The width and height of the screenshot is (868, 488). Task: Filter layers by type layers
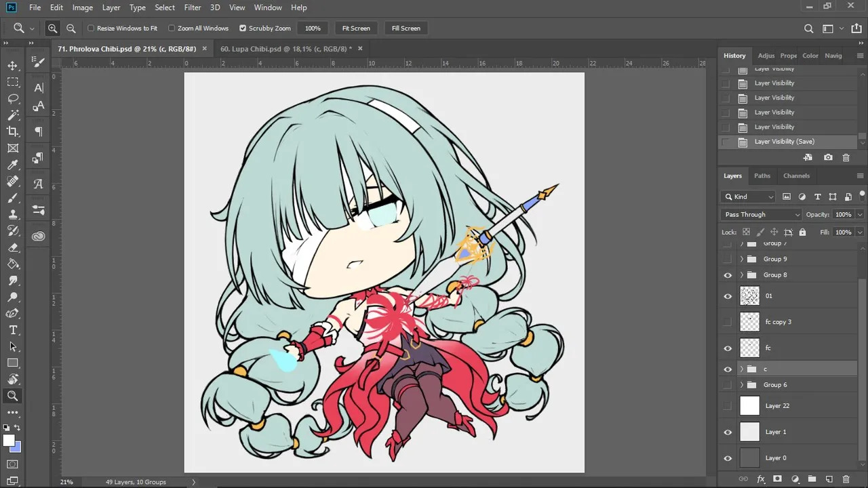[x=818, y=197]
